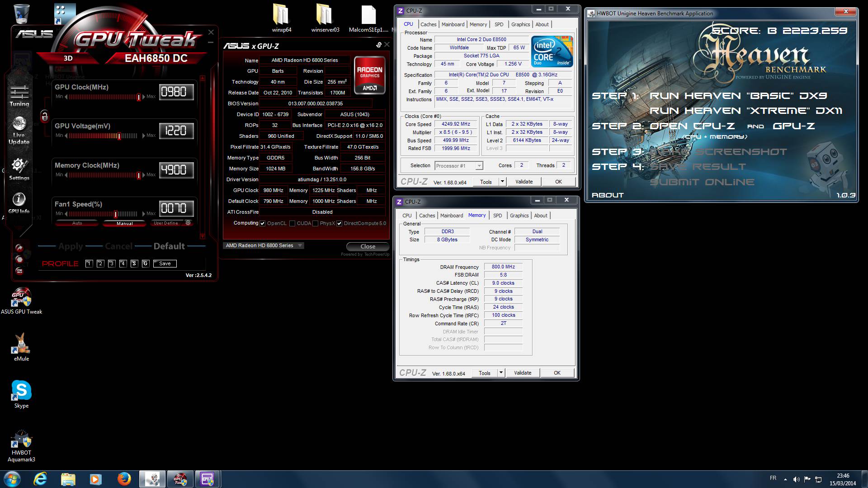The image size is (868, 488).
Task: Adjust the Fan1 Speed slider handle
Action: pos(116,214)
